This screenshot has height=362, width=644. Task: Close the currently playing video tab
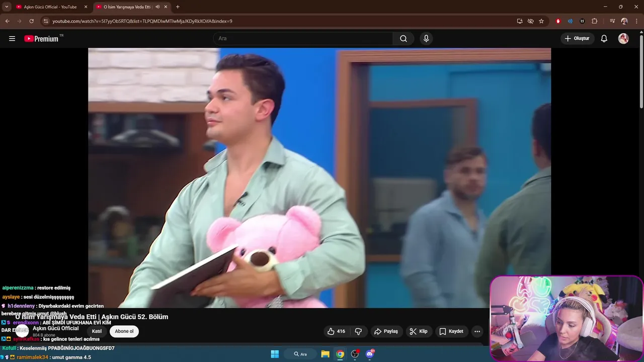pyautogui.click(x=166, y=7)
